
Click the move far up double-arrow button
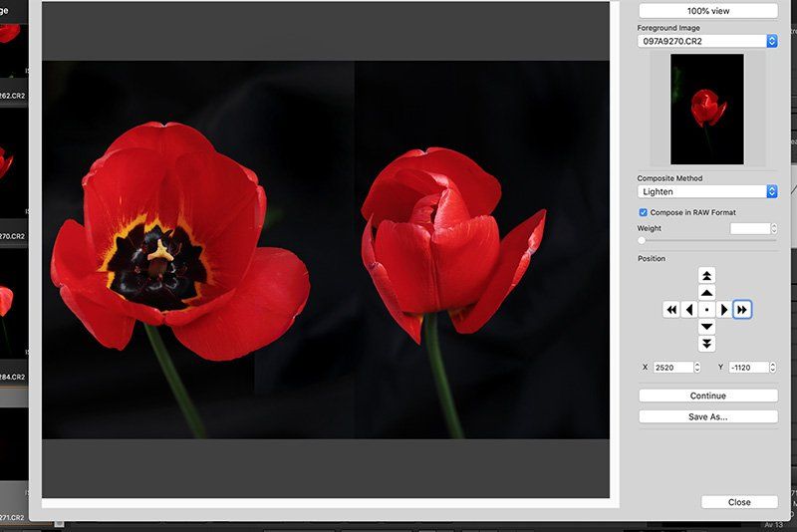(x=706, y=275)
